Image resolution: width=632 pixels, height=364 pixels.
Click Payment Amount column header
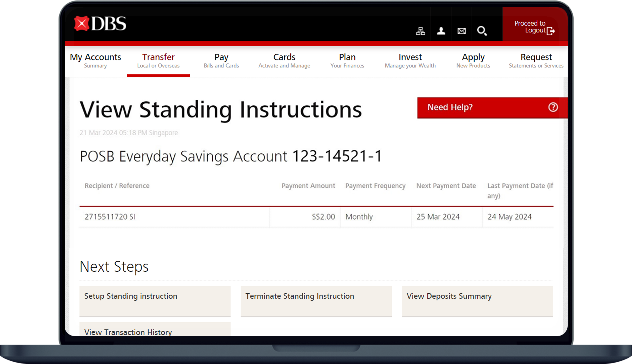click(308, 186)
